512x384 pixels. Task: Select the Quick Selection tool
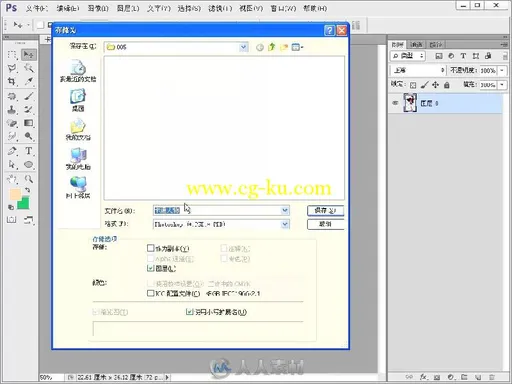pos(29,68)
